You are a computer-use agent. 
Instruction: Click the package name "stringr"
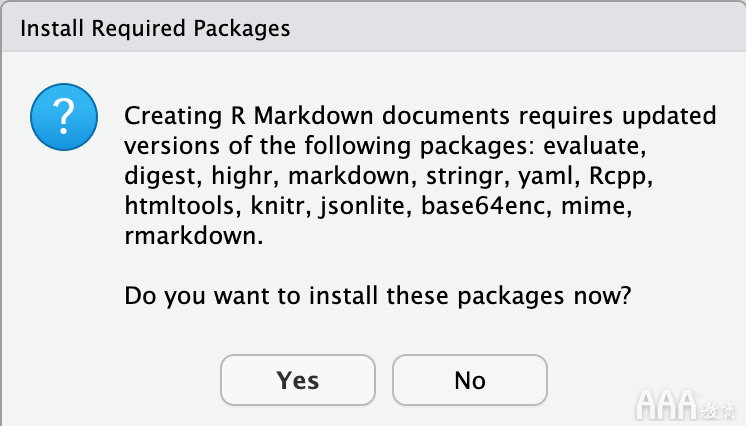pos(464,177)
